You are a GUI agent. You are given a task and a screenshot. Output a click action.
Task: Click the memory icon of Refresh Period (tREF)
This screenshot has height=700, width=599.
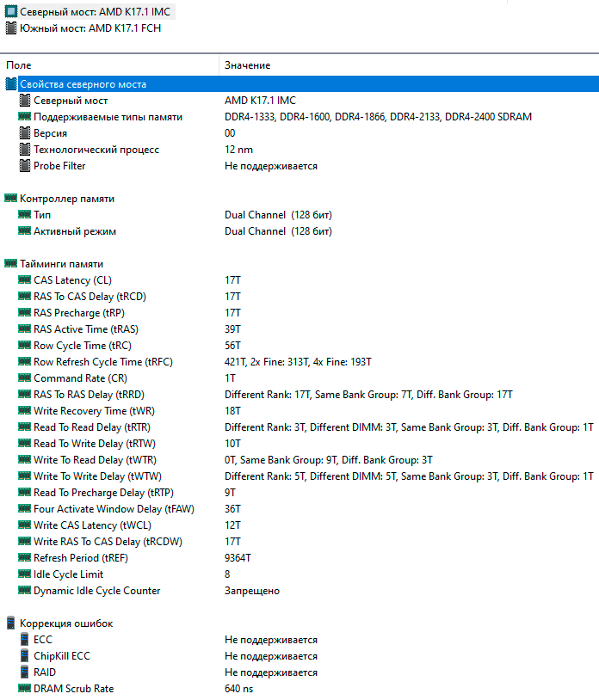[x=25, y=557]
